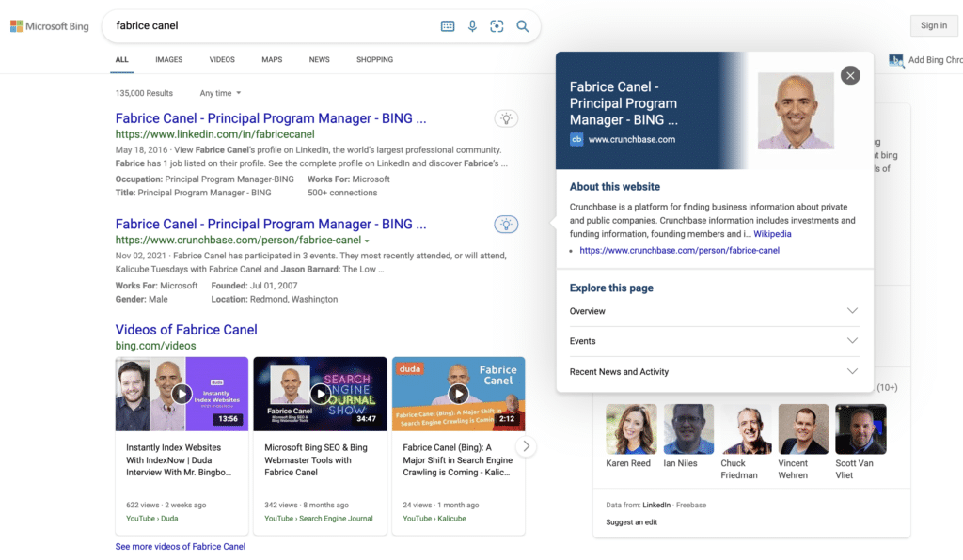Expand the Events section

tap(714, 341)
